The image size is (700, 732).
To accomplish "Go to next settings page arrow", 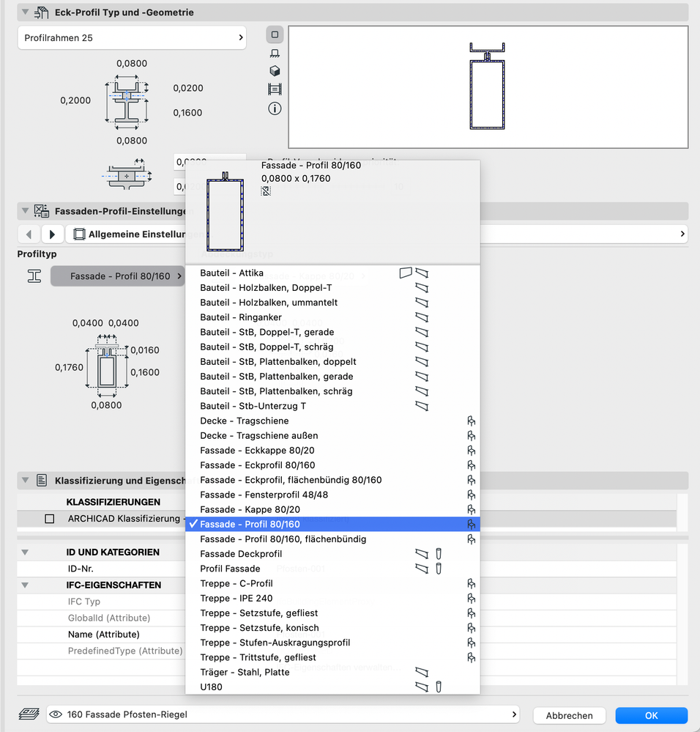I will [52, 234].
